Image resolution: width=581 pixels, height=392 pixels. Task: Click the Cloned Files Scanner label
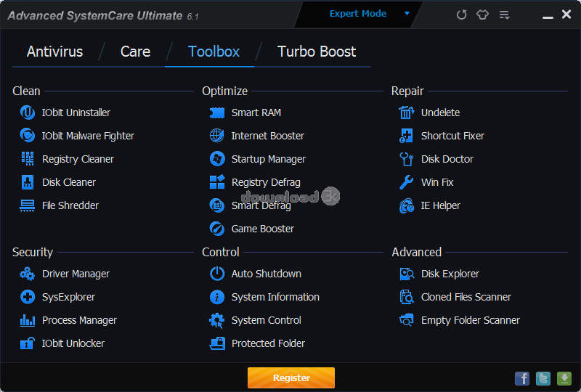466,297
